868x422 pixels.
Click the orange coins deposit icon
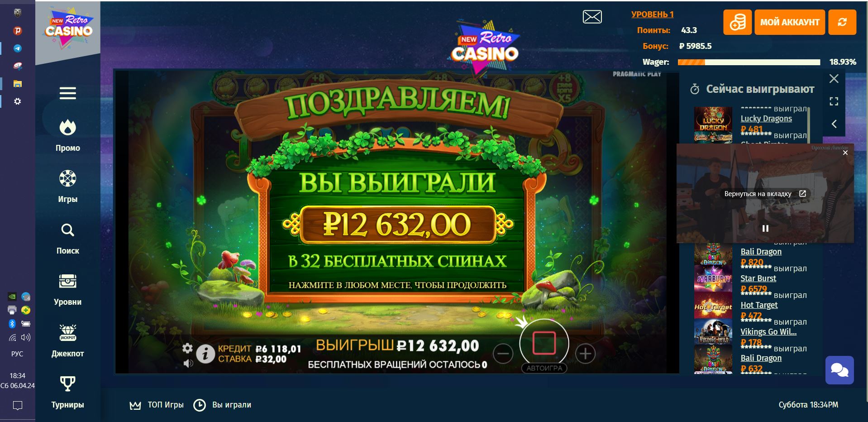coord(737,22)
